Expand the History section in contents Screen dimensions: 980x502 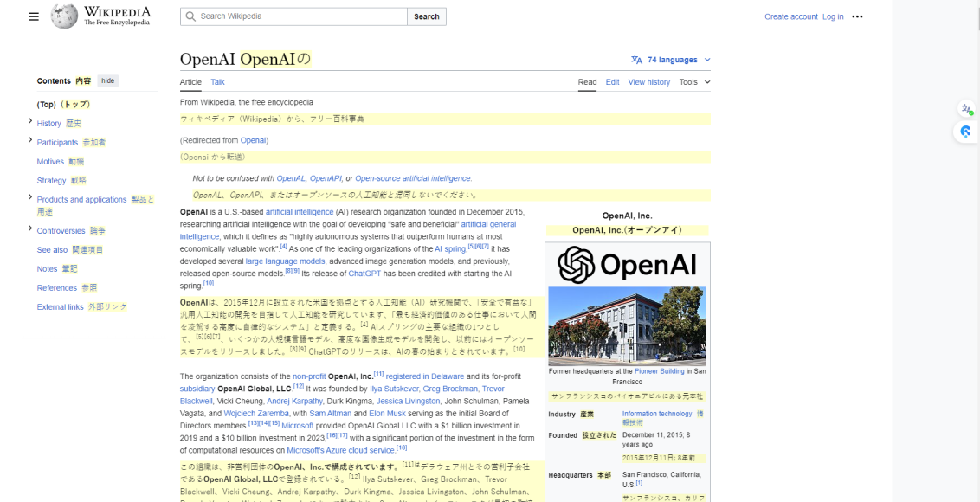[30, 120]
